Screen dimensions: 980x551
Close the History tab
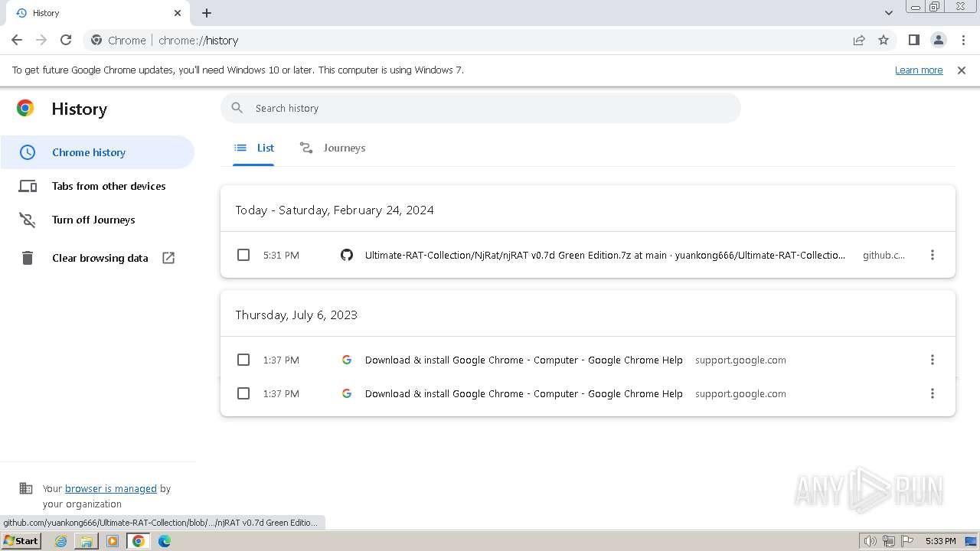coord(178,13)
